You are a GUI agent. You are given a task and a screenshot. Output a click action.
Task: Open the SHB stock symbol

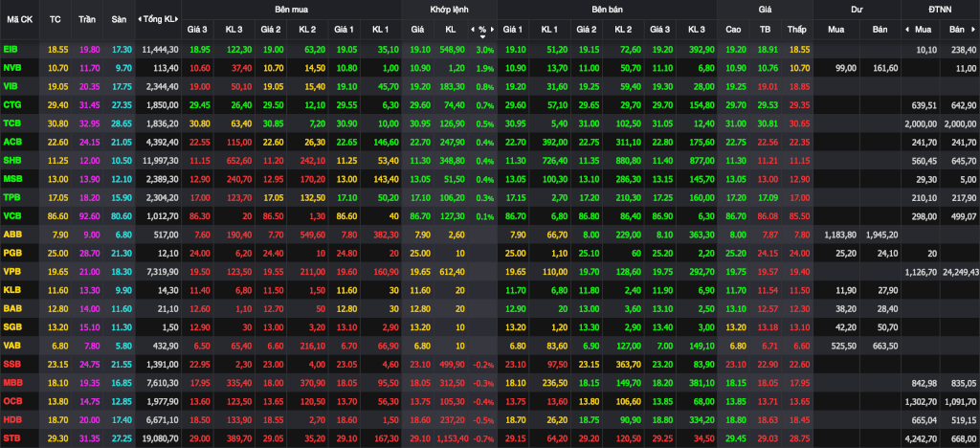click(11, 160)
